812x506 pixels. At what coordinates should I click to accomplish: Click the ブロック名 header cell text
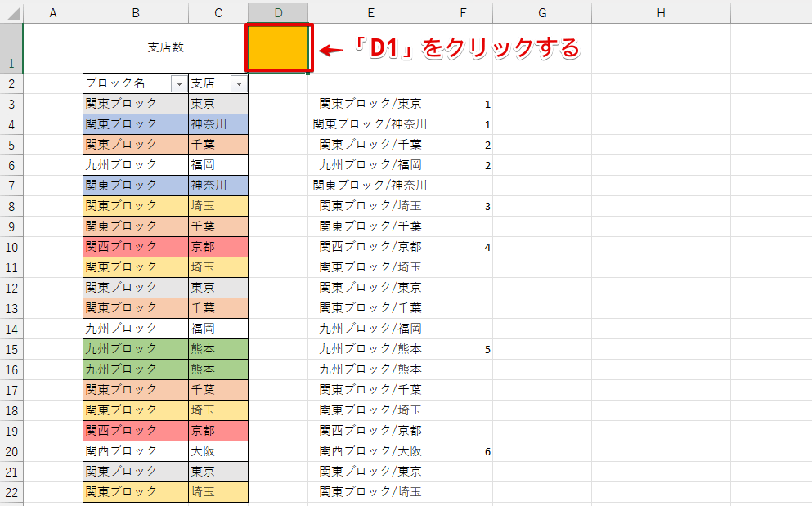pos(115,83)
